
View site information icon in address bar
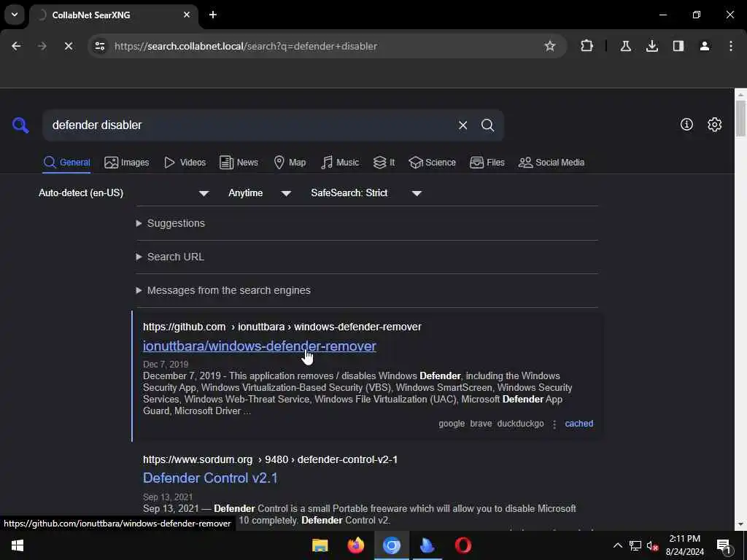[x=99, y=46]
